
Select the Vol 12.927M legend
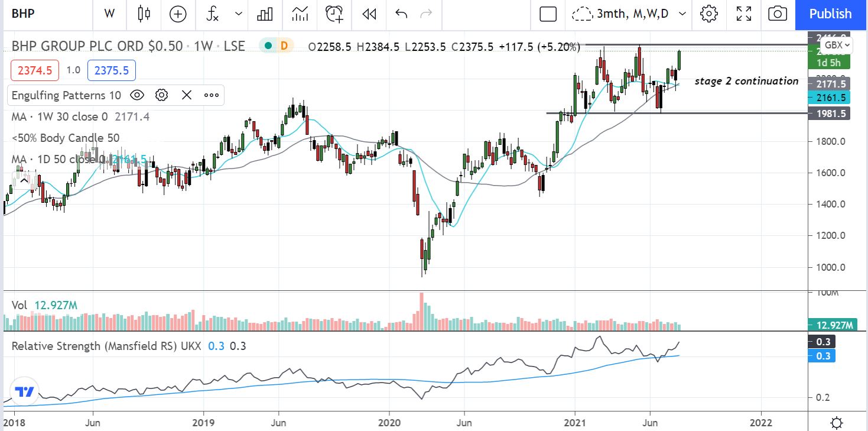click(x=44, y=305)
